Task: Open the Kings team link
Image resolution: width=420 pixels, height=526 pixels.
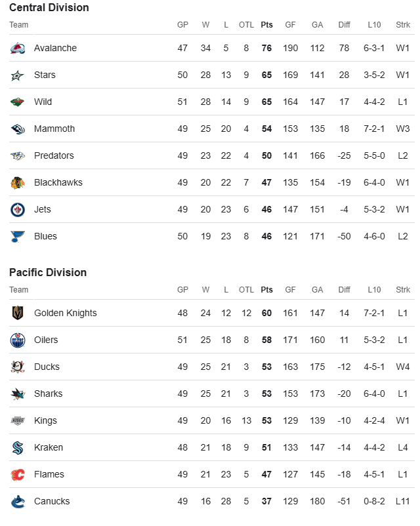Action: click(46, 420)
